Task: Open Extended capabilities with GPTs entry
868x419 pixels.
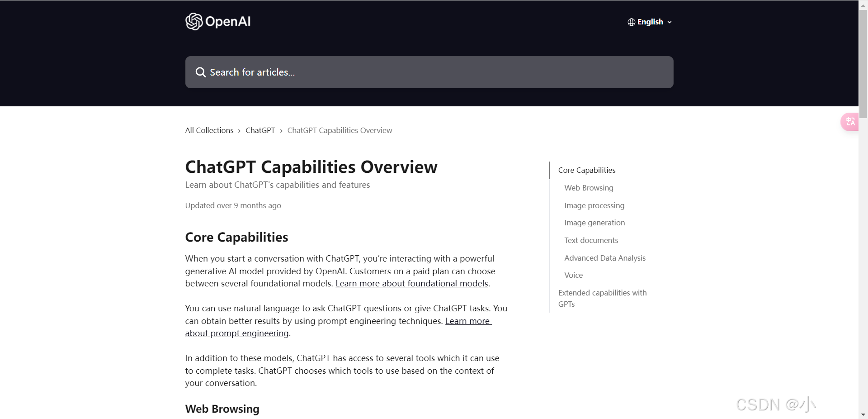Action: click(x=603, y=298)
